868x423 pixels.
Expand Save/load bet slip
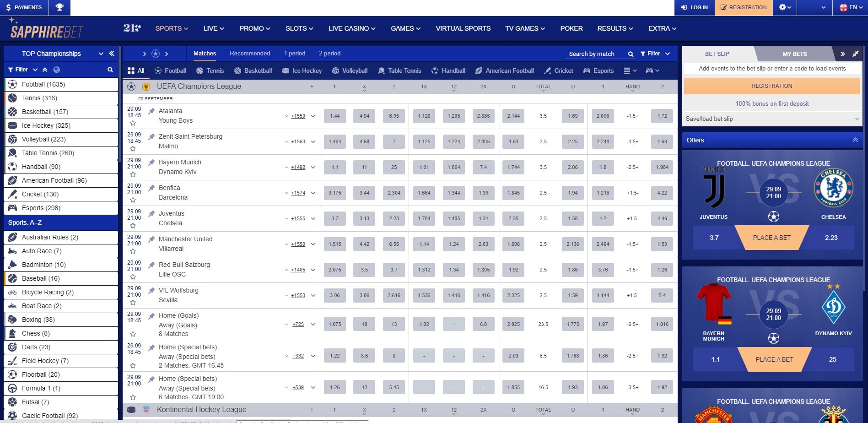pos(772,119)
